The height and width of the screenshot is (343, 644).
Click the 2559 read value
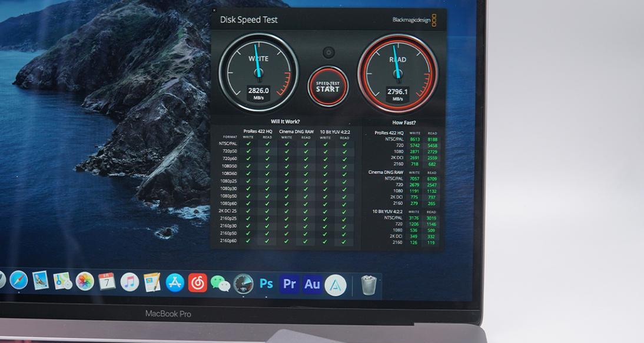[432, 158]
